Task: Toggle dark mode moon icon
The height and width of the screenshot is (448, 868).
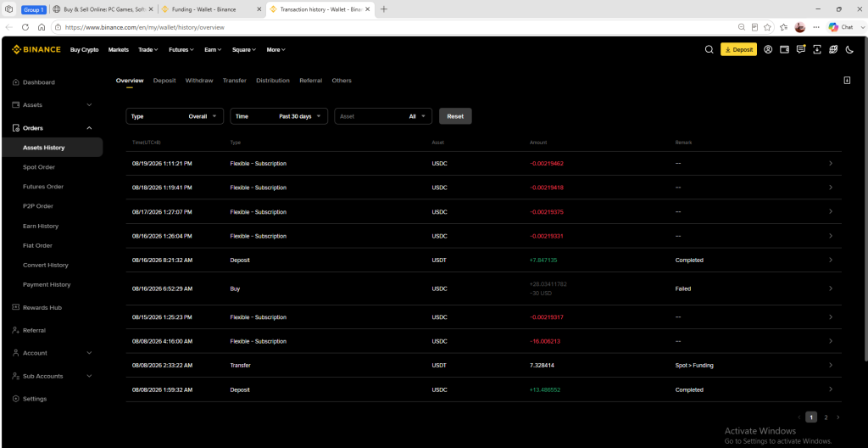Action: tap(849, 49)
